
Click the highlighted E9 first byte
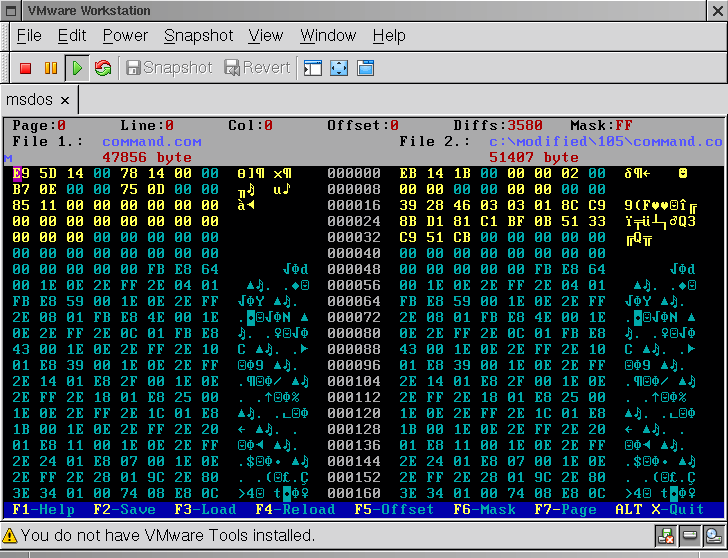coord(21,174)
